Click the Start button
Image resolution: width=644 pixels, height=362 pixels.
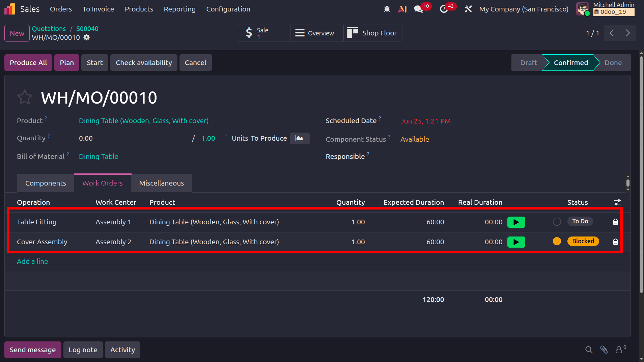click(95, 63)
